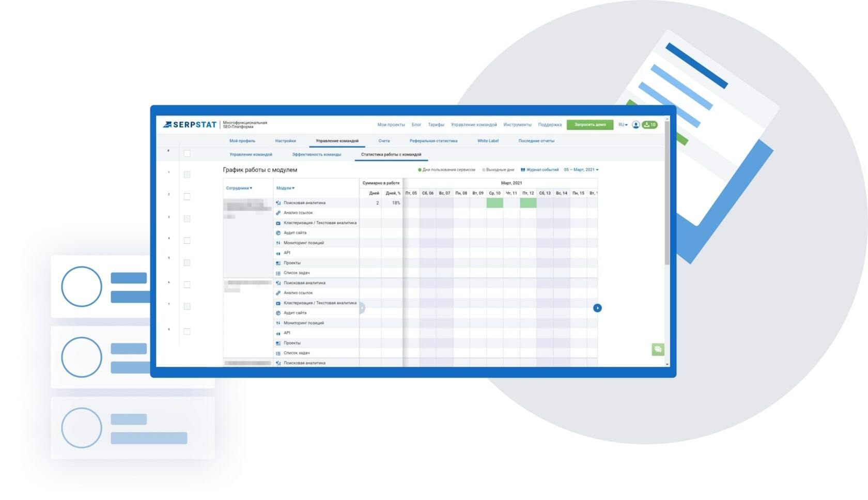Click first Анализ ссылок link icon
This screenshot has height=500, width=868.
pos(278,213)
